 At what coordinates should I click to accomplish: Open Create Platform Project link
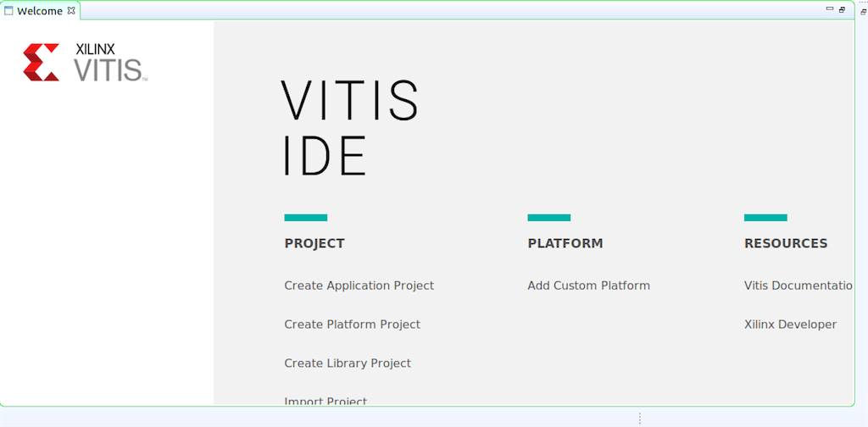click(352, 324)
